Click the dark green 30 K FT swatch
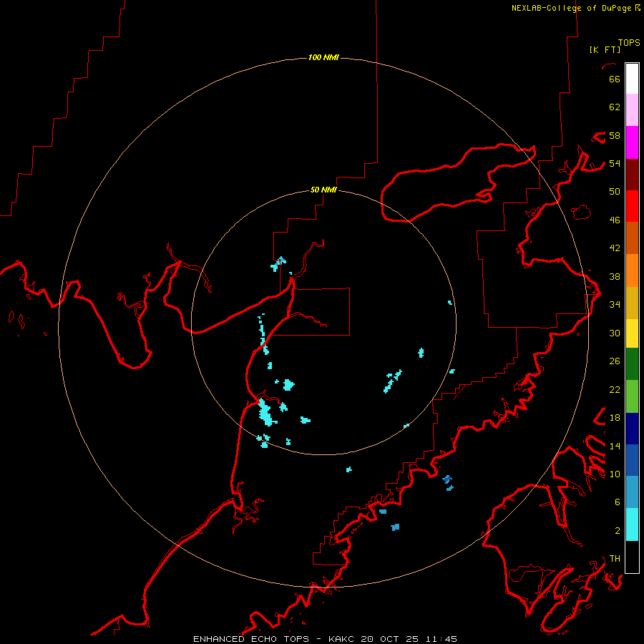This screenshot has width=644, height=644. tap(632, 364)
